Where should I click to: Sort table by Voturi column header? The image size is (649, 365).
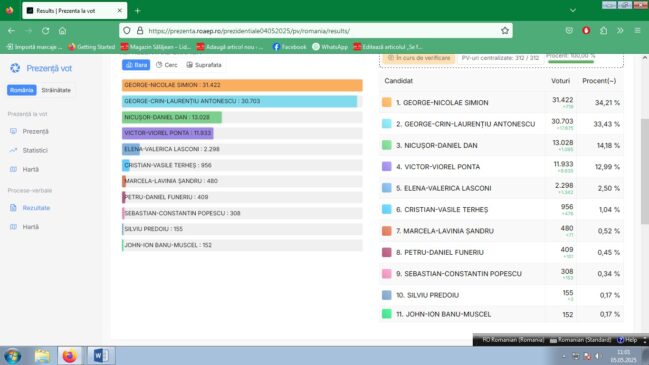tap(560, 81)
